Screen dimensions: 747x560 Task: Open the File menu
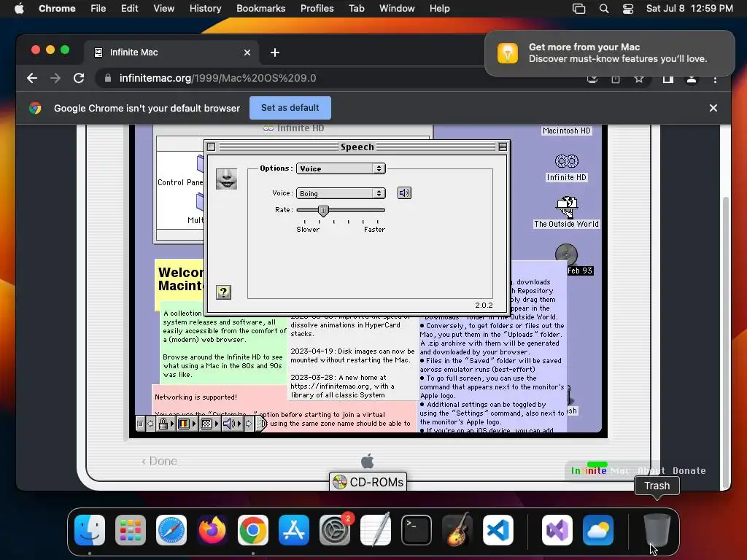98,9
